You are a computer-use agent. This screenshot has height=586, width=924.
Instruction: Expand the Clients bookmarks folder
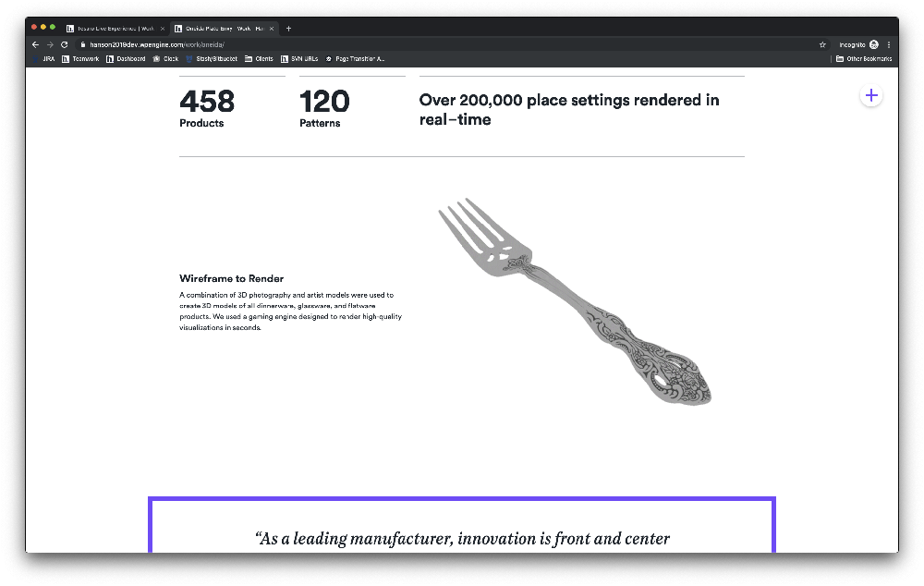coord(260,59)
